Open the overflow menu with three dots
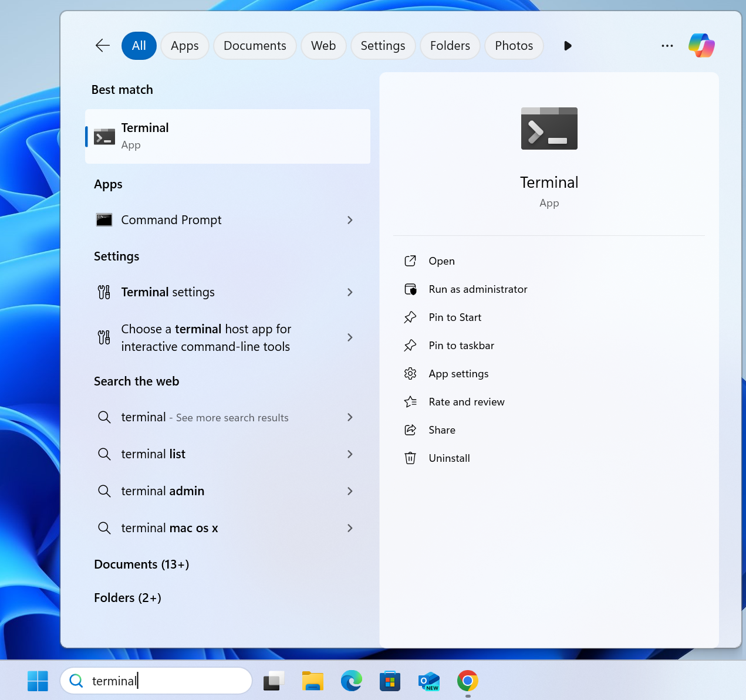This screenshot has width=746, height=700. [x=667, y=45]
